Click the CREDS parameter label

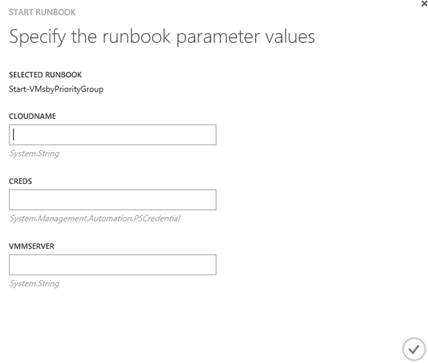[x=20, y=181]
